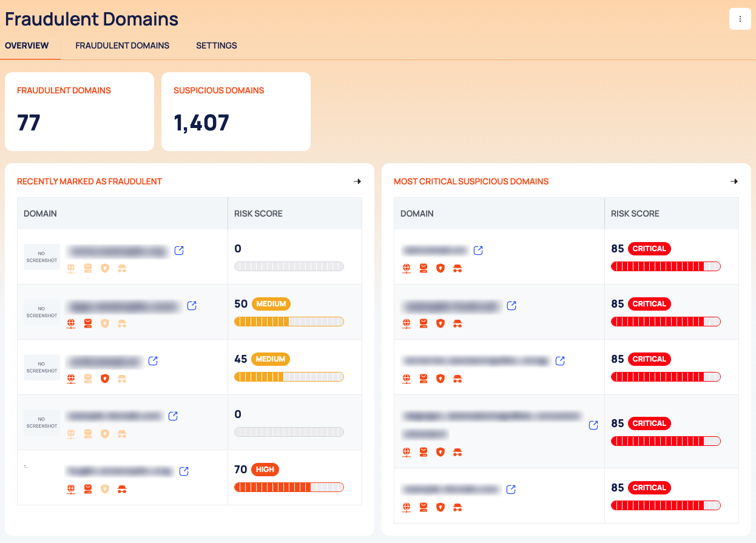
Task: Open the blurred domain name with score 50
Action: coord(124,306)
